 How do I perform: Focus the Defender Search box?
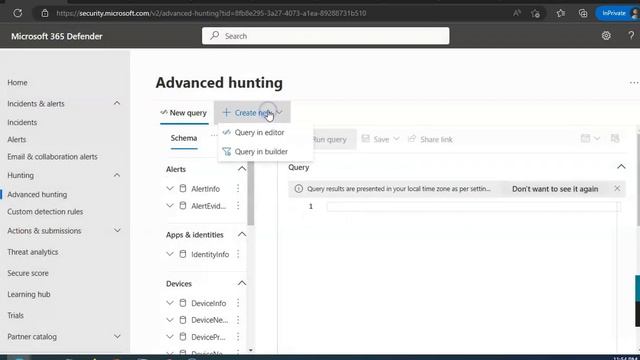pyautogui.click(x=326, y=36)
